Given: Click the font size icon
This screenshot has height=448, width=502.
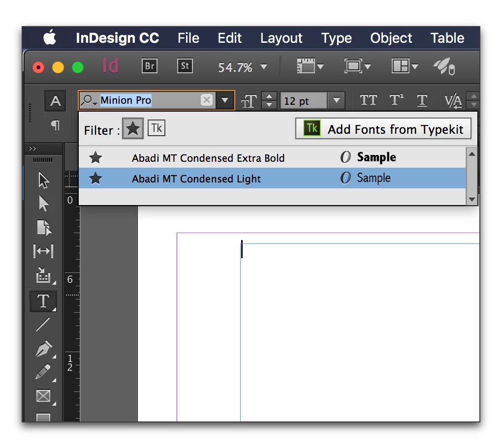Looking at the screenshot, I should tap(249, 101).
